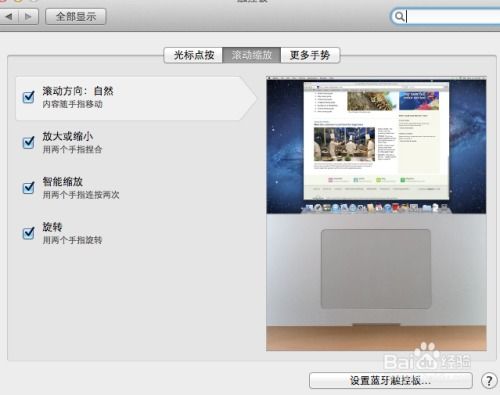Select the 智能缩放 gesture label
Viewport: 500px width, 395px height.
click(x=63, y=182)
